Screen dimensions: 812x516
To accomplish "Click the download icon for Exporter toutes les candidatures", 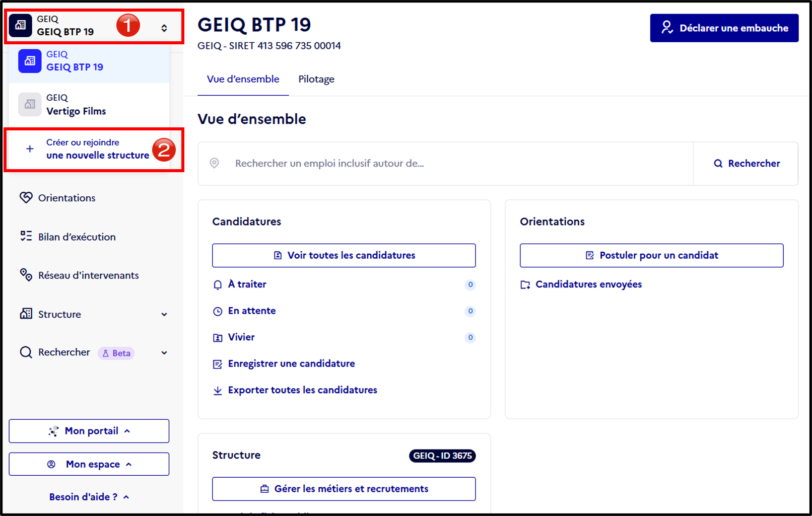I will point(218,390).
